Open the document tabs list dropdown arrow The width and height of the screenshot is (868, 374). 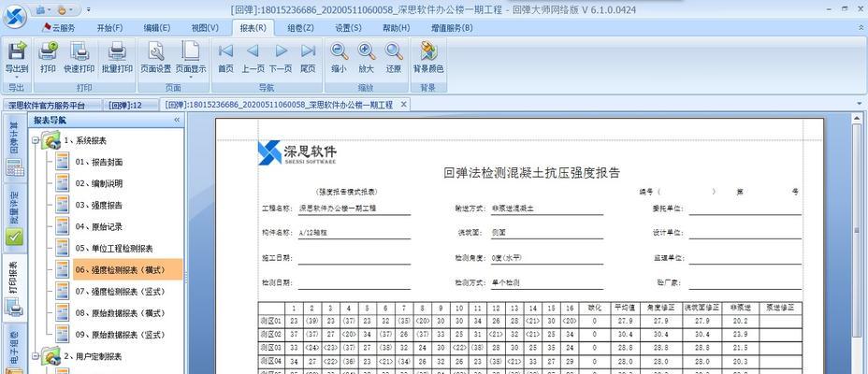coord(859,104)
